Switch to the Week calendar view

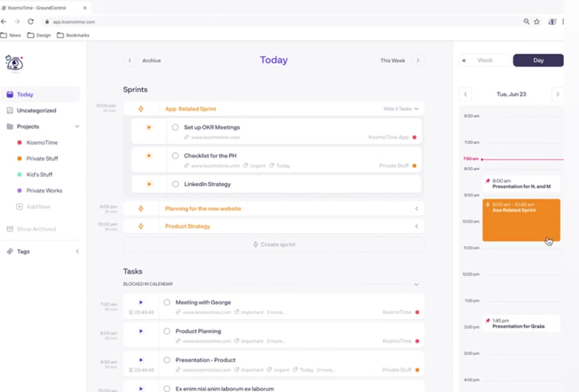[x=484, y=60]
